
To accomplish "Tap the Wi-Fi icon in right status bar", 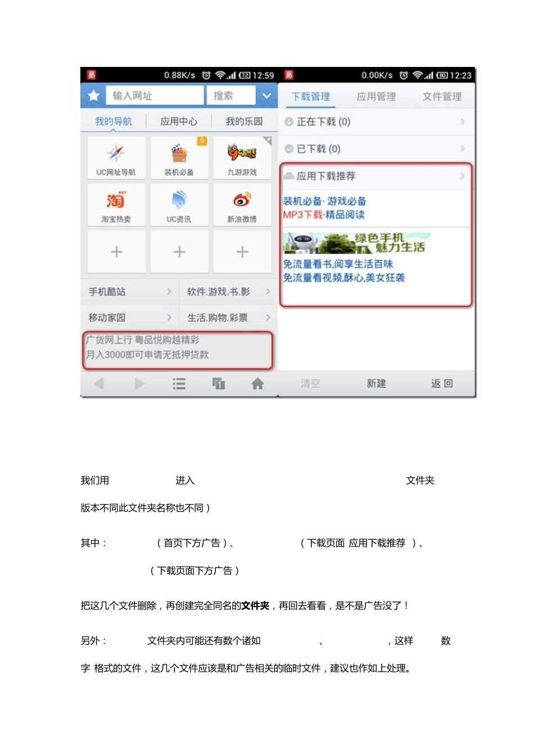I will click(x=417, y=75).
